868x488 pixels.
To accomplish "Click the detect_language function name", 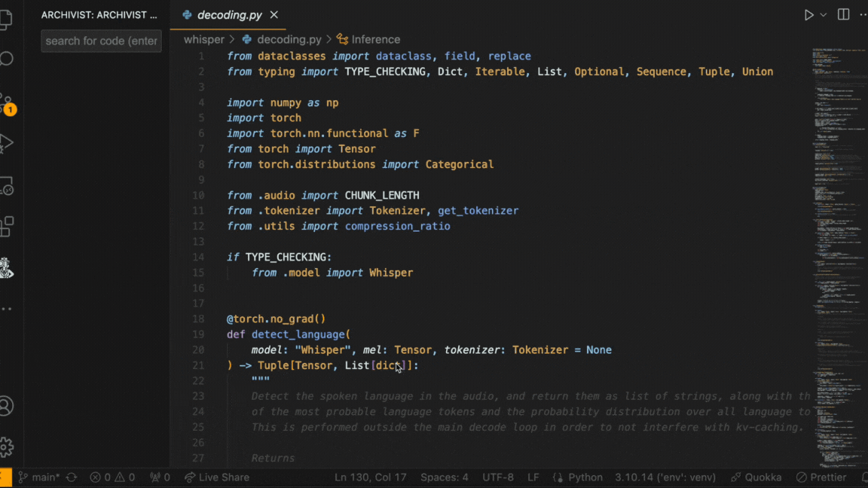I will tap(298, 334).
